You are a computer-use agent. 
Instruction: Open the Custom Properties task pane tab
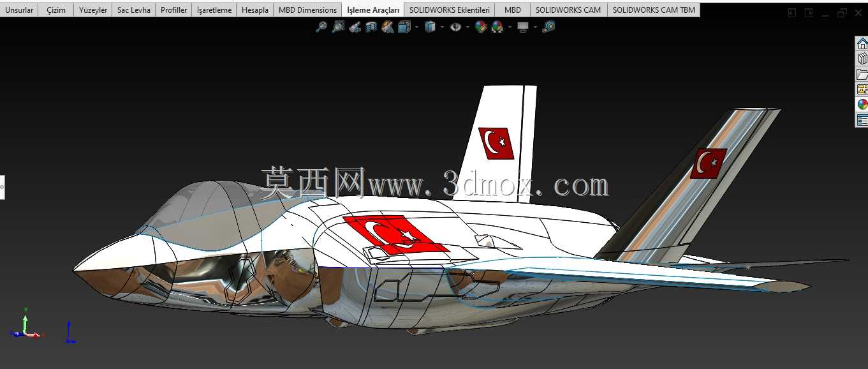coord(862,119)
